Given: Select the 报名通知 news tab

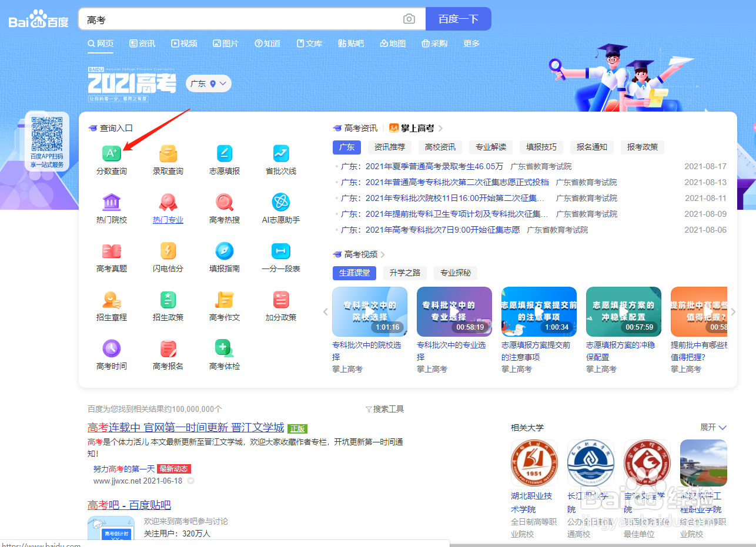Looking at the screenshot, I should coord(592,147).
